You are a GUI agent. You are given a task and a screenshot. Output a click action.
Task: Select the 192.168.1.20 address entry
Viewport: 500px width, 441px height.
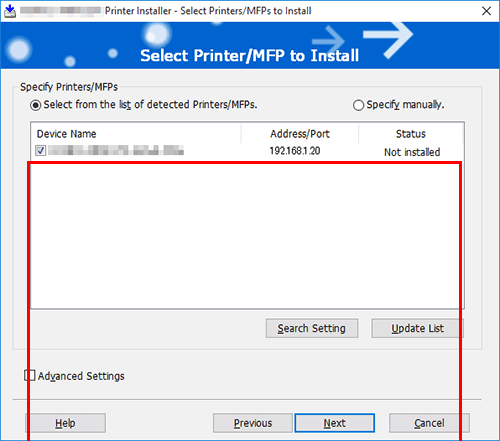pos(295,151)
